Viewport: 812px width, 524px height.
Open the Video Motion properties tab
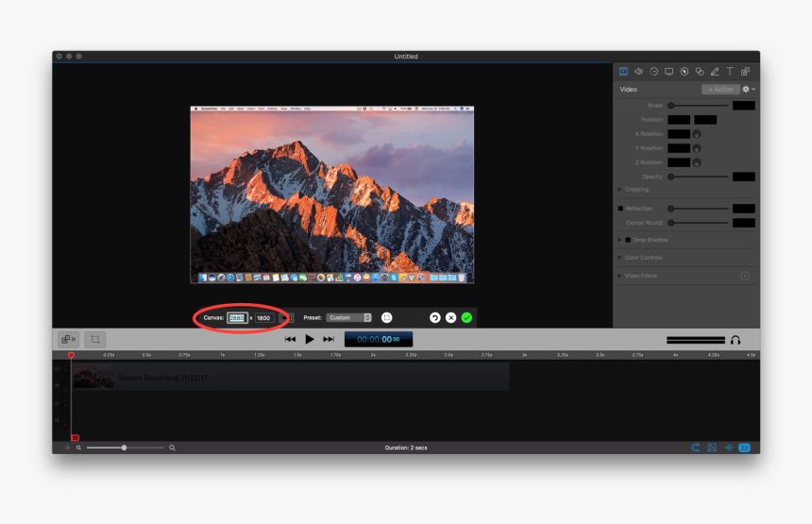pyautogui.click(x=654, y=72)
